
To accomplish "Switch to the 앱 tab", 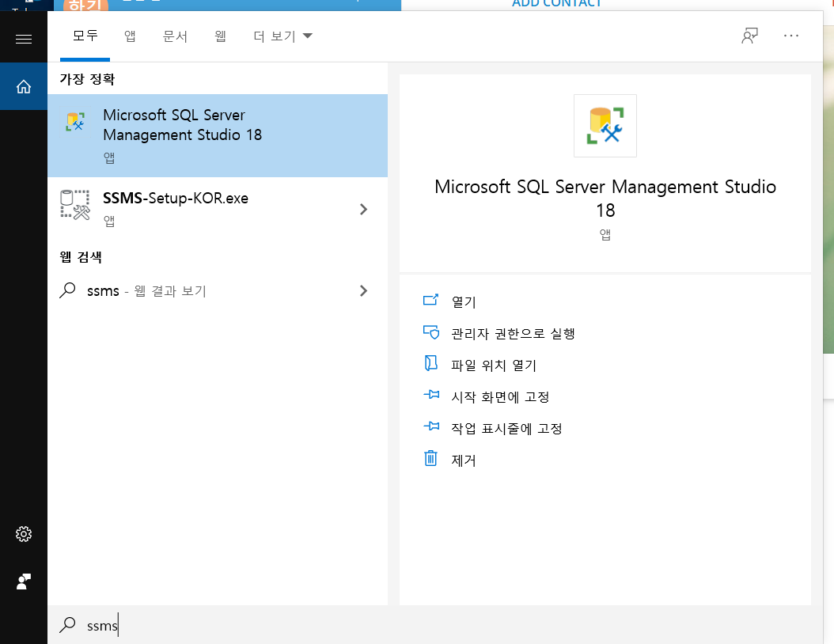I will 130,36.
